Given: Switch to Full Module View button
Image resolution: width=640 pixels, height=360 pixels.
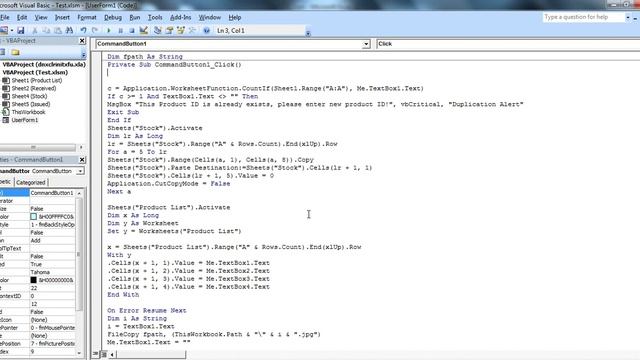Looking at the screenshot, I should point(104,354).
